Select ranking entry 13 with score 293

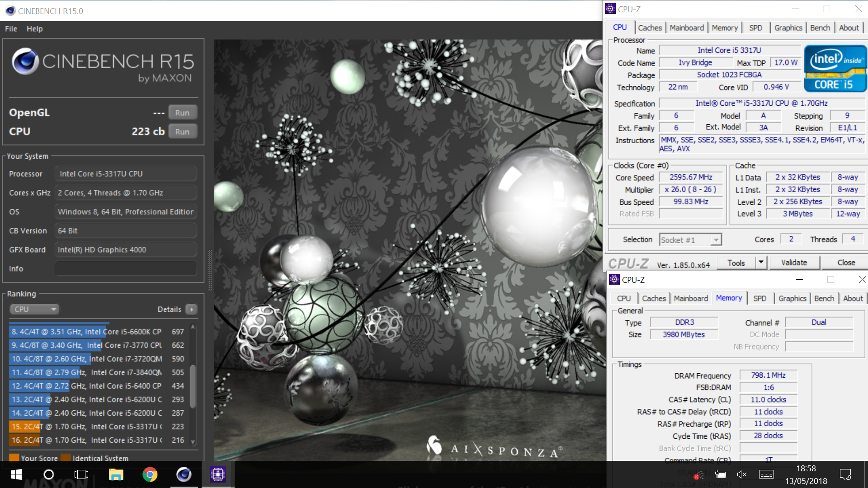[x=99, y=399]
